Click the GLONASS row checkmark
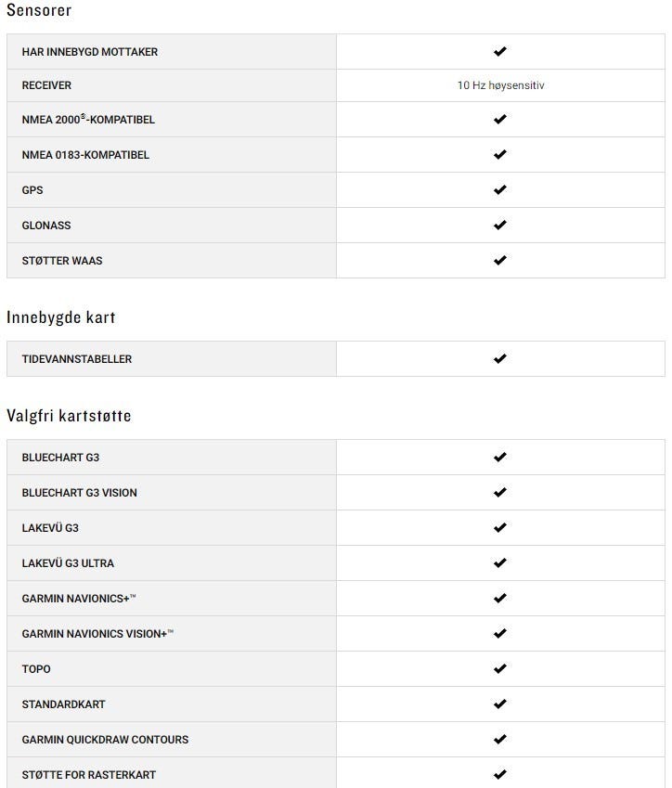This screenshot has height=788, width=672. (500, 226)
